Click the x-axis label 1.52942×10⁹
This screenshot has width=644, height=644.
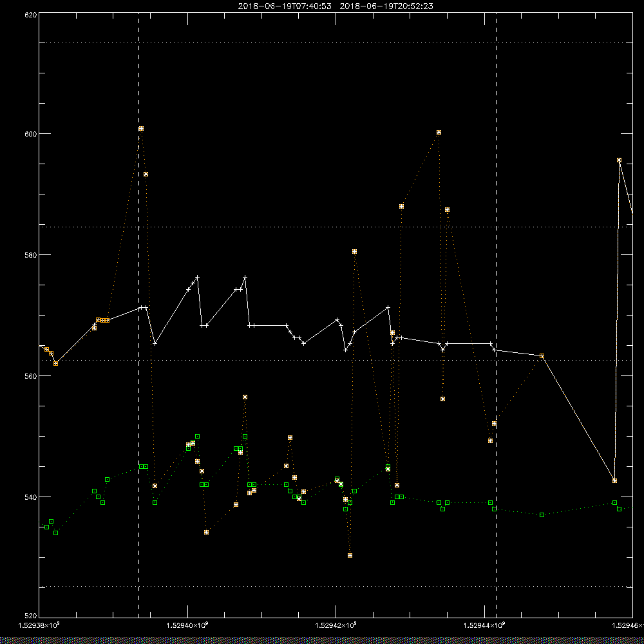tap(336, 625)
